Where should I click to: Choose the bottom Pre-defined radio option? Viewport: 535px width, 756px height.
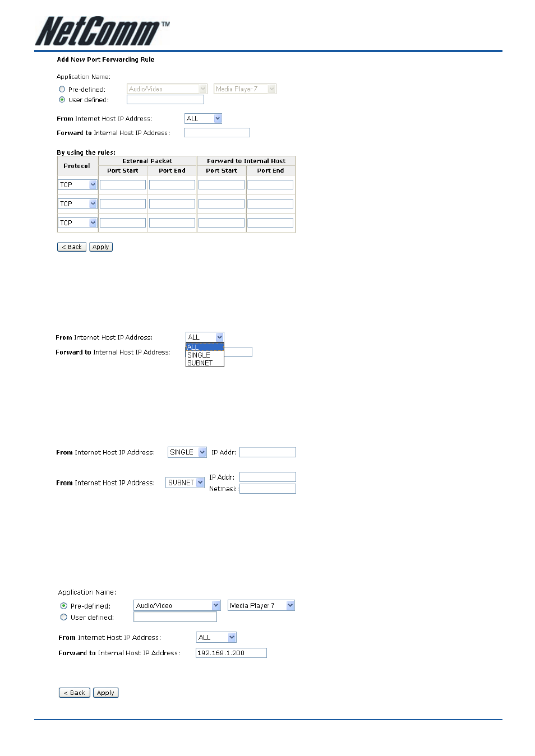(63, 606)
